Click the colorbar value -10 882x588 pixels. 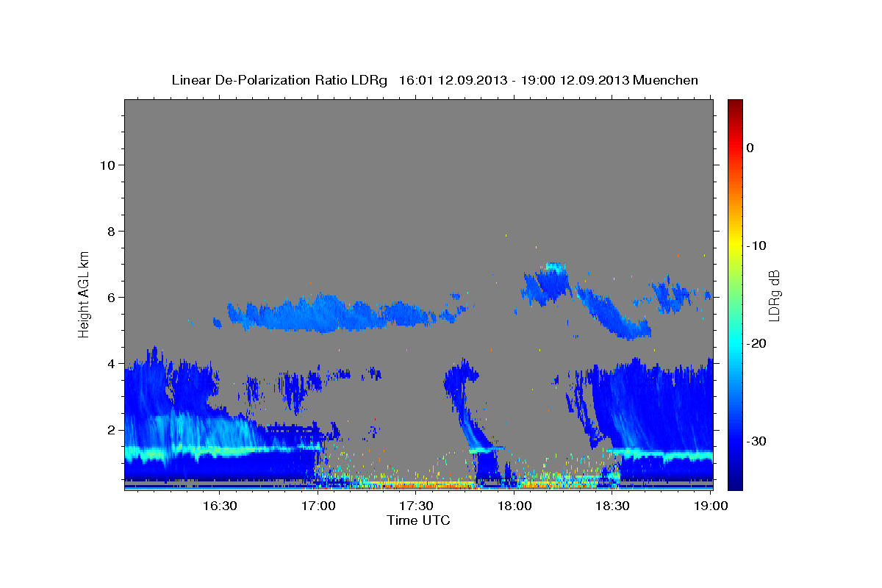(756, 245)
